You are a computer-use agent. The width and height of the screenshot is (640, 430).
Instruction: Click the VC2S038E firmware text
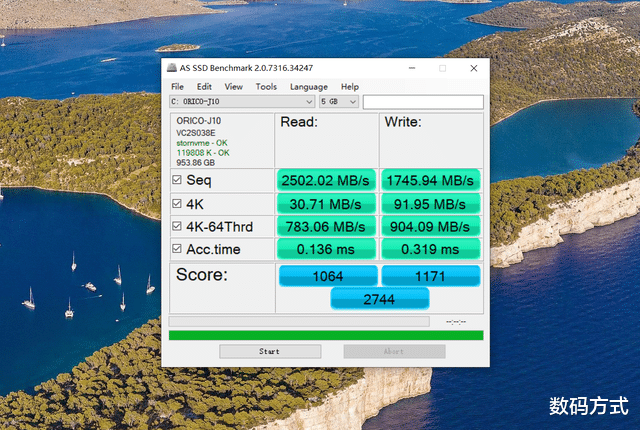tap(196, 133)
